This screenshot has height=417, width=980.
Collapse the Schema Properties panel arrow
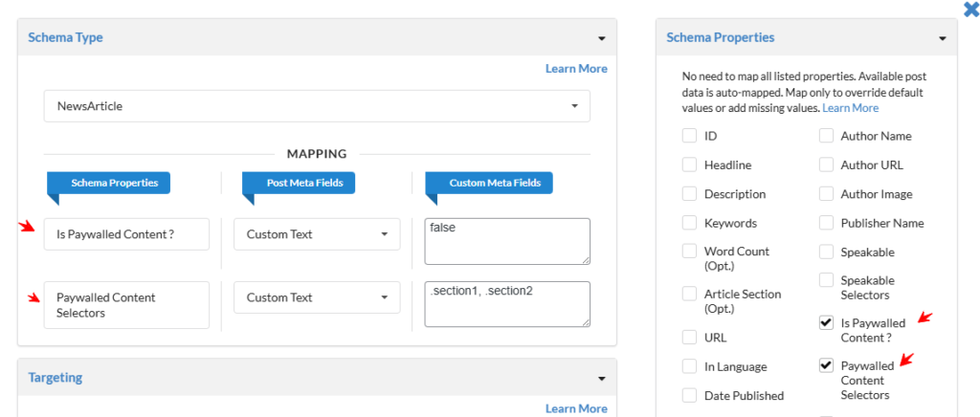943,38
